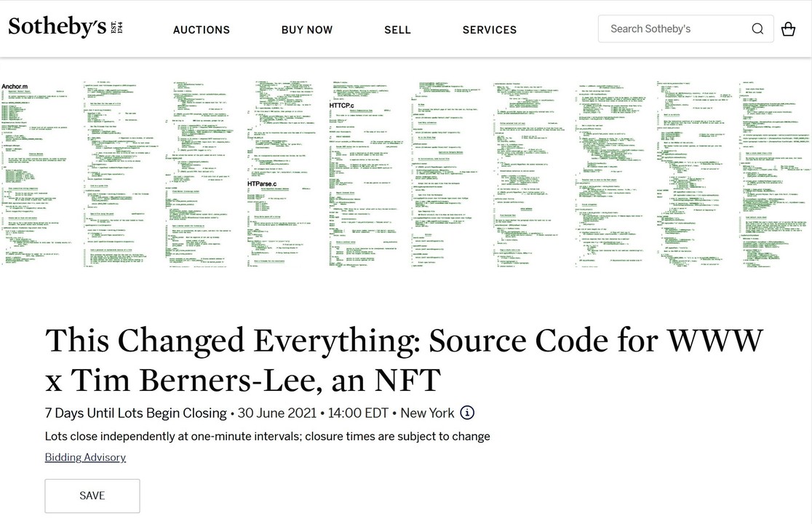
Task: Open the Bidding Advisory link
Action: coord(85,457)
